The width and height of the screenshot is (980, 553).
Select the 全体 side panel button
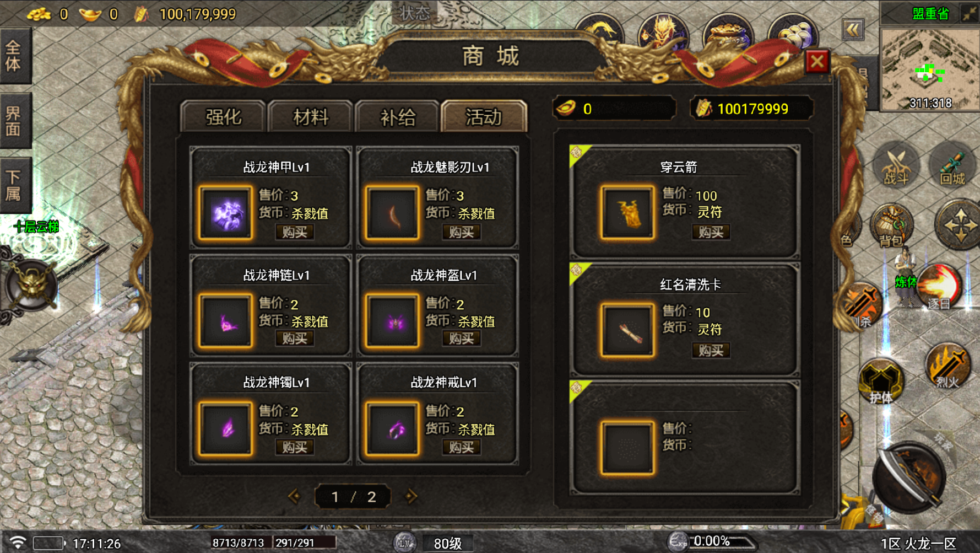coord(14,56)
